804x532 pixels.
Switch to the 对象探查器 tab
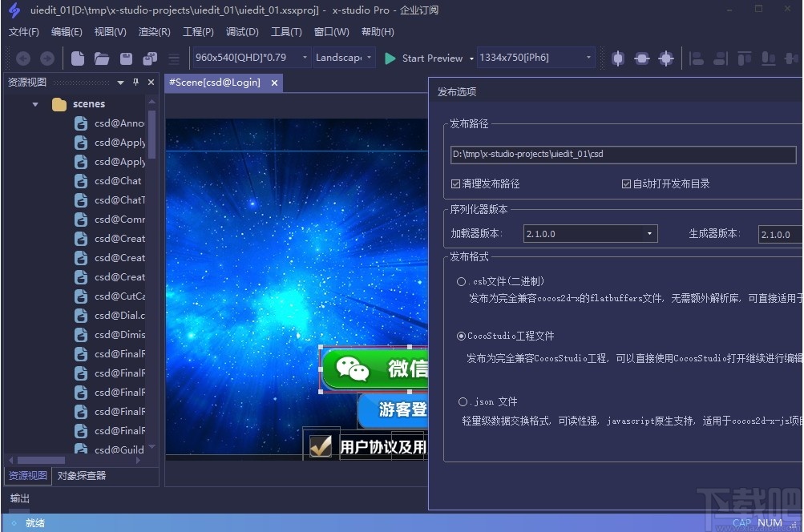(80, 475)
